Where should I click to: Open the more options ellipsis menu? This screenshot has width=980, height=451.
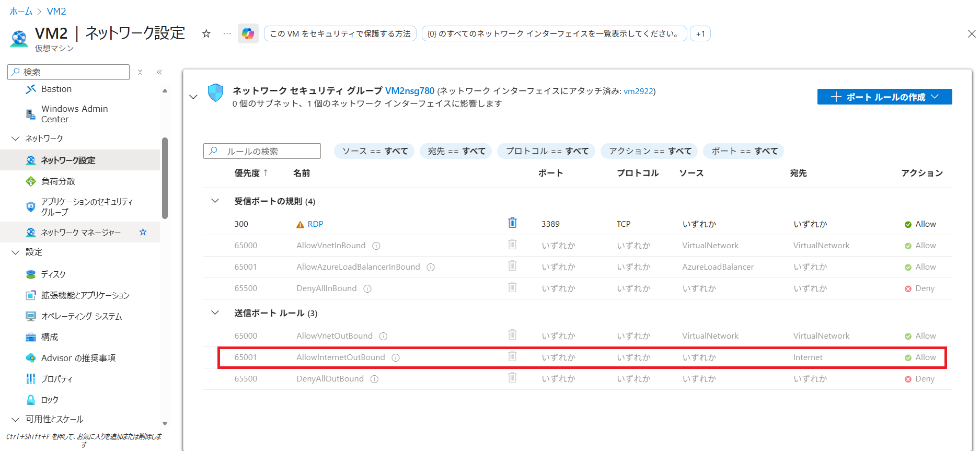click(227, 34)
